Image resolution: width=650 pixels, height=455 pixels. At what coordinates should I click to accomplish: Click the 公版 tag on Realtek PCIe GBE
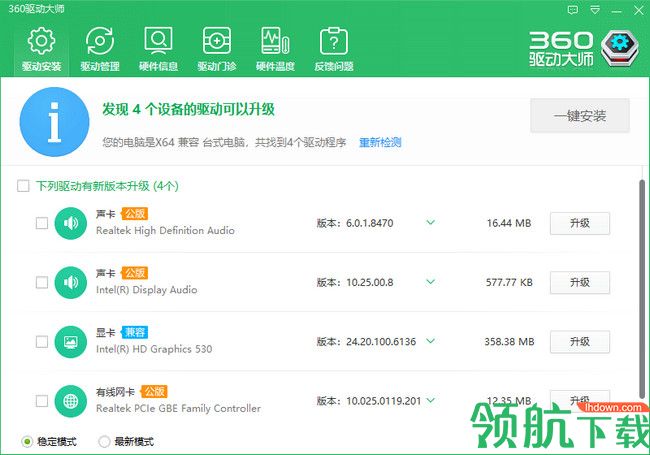pyautogui.click(x=154, y=392)
